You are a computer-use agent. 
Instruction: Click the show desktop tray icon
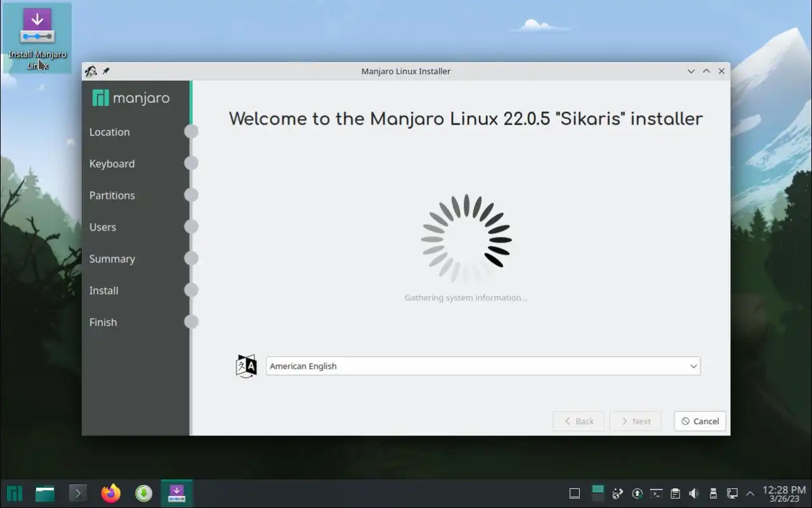575,493
